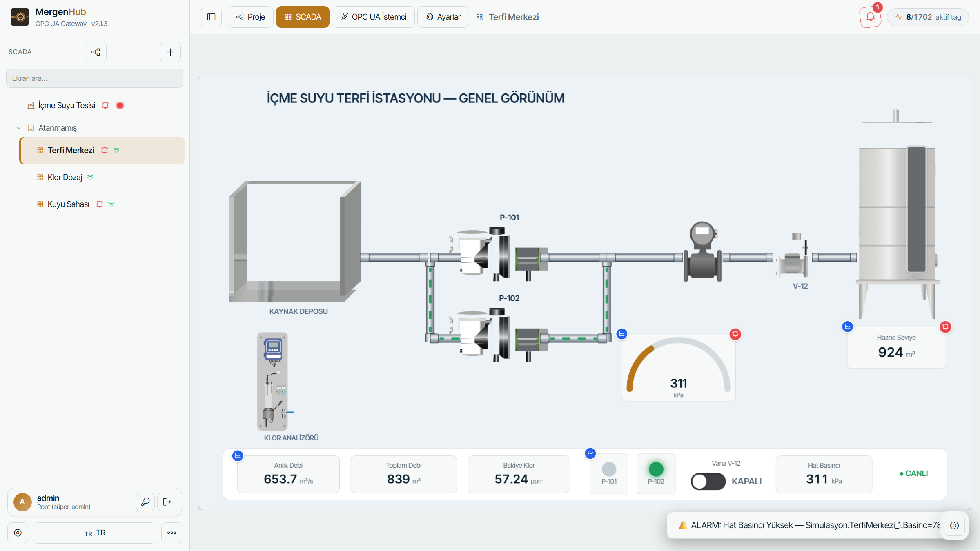Collapse the Atanmamış group
The height and width of the screenshot is (551, 980).
(x=18, y=128)
